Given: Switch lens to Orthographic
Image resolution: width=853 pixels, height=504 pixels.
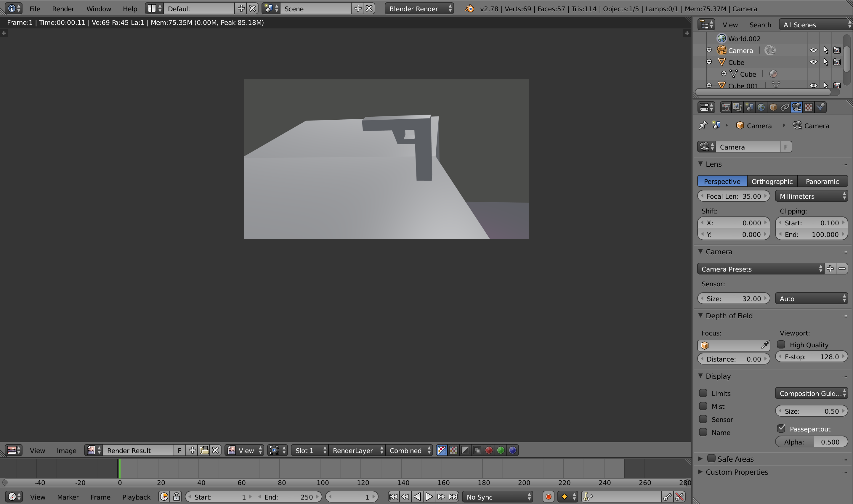Looking at the screenshot, I should point(772,181).
